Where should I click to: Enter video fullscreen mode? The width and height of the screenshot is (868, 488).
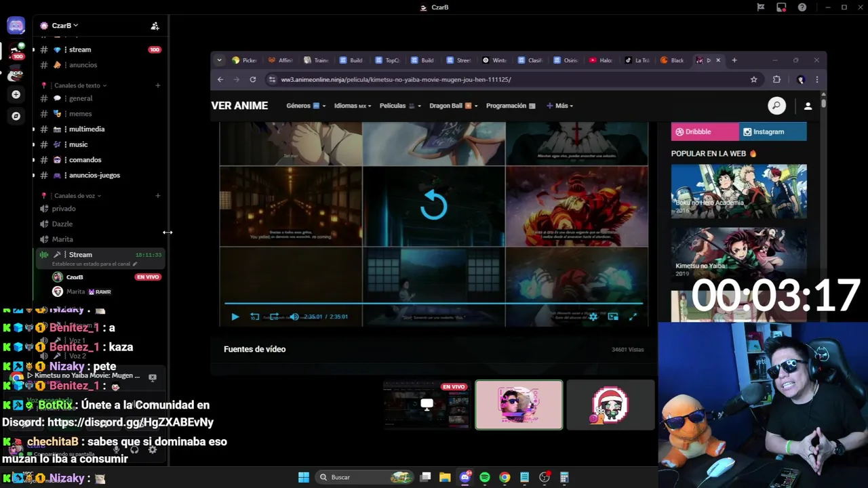[633, 317]
